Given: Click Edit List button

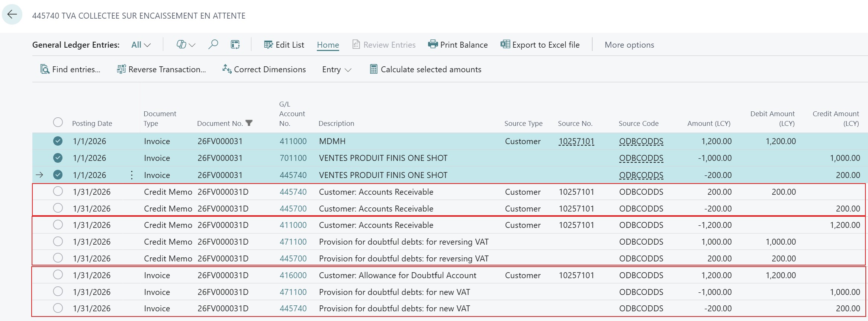Looking at the screenshot, I should coord(284,45).
